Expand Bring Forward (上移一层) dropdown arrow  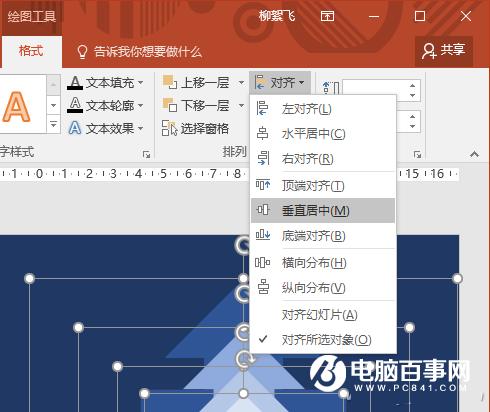click(241, 82)
